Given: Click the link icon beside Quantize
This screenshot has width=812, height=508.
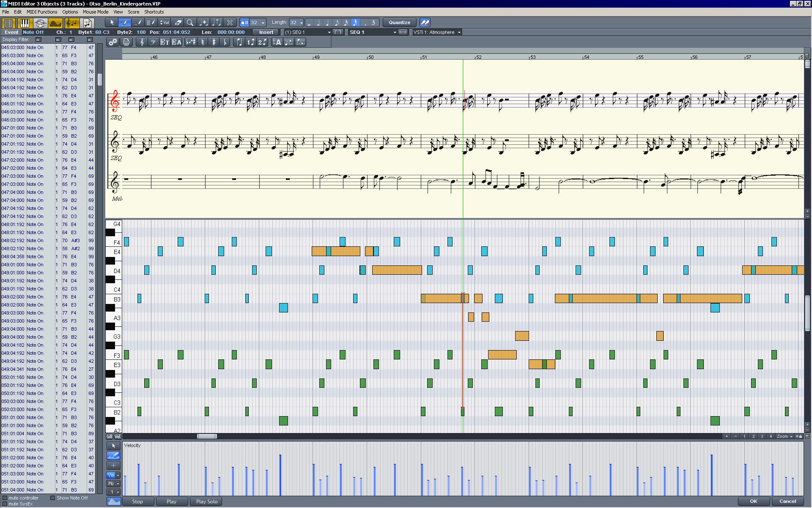Looking at the screenshot, I should click(425, 22).
